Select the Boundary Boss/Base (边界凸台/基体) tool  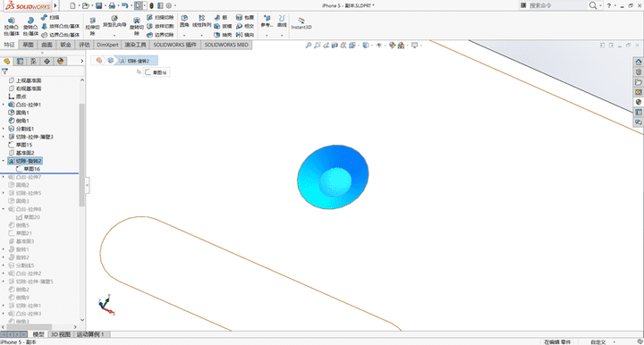[x=61, y=35]
